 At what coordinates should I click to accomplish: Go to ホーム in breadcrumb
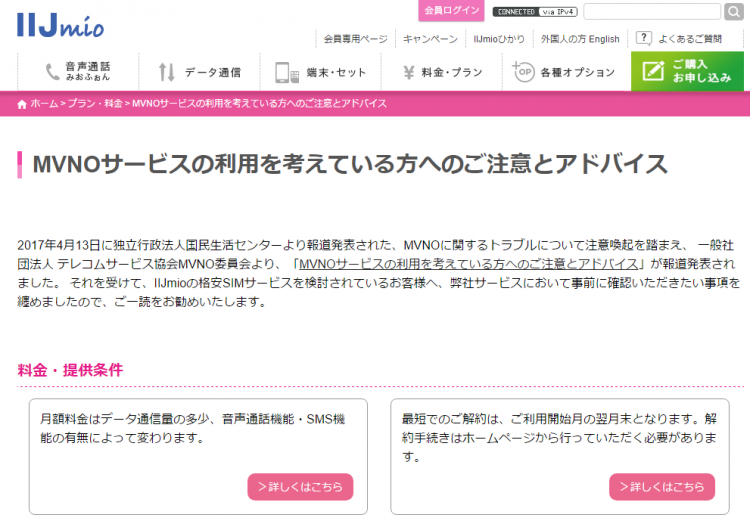[x=44, y=104]
